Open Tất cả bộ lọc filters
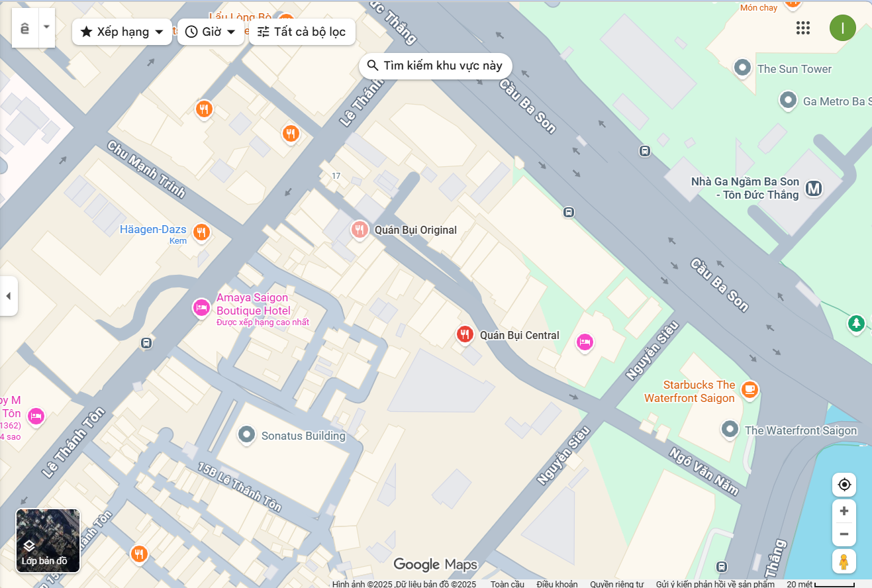 pos(302,32)
